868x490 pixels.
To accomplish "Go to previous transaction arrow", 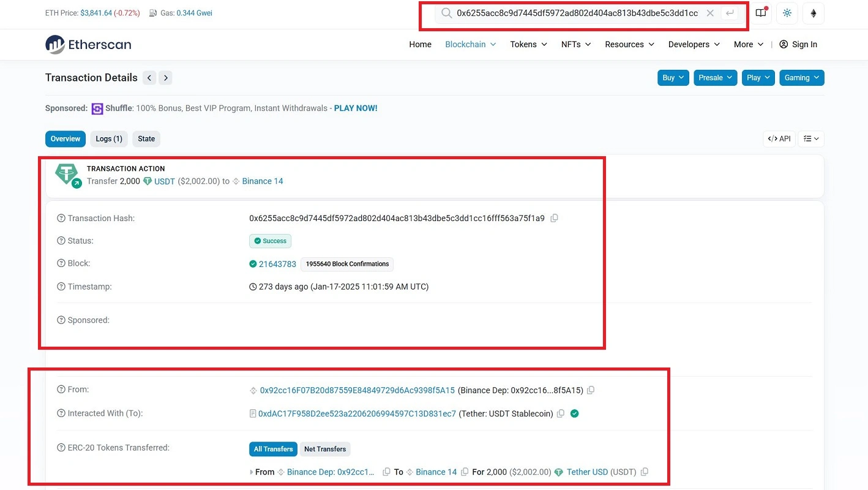I will (149, 78).
